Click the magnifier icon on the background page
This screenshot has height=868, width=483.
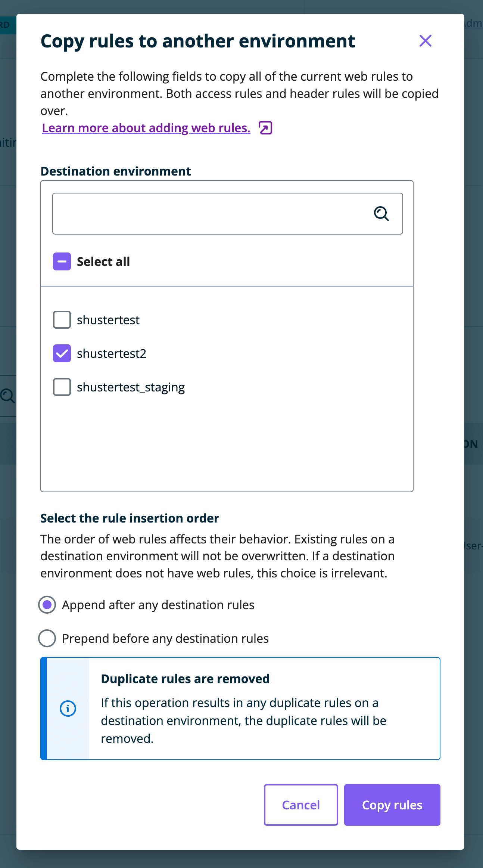coord(7,396)
